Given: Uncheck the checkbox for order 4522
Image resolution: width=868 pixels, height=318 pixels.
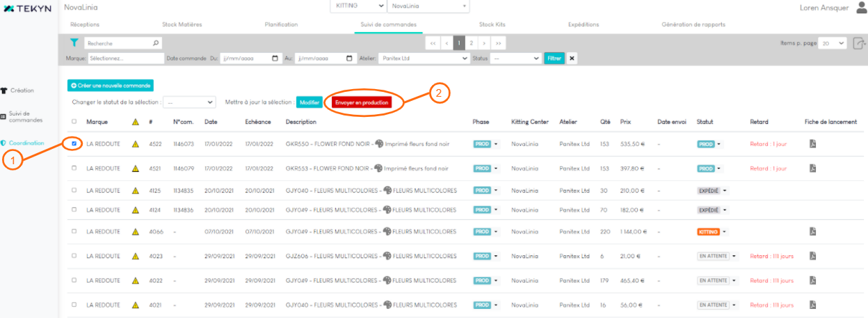Looking at the screenshot, I should 74,143.
